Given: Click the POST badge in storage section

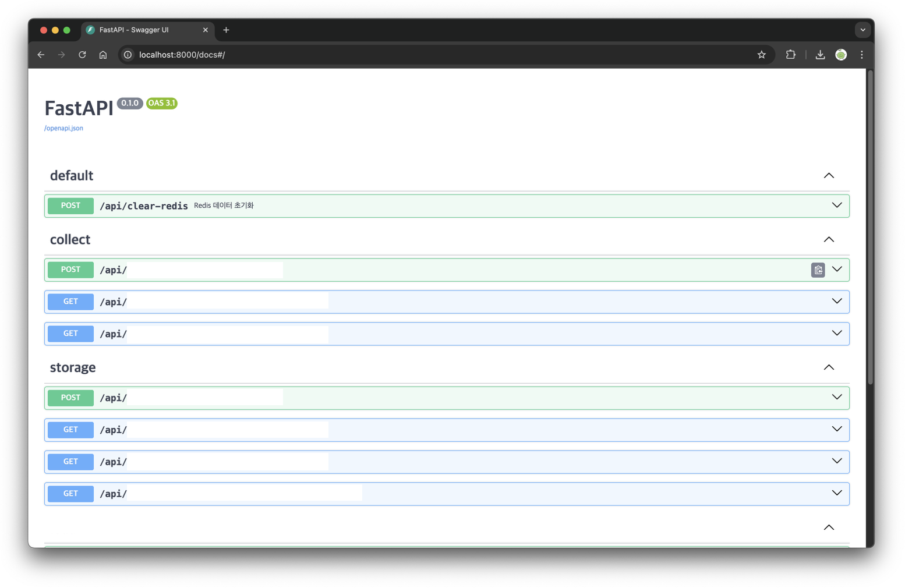Looking at the screenshot, I should (x=70, y=398).
